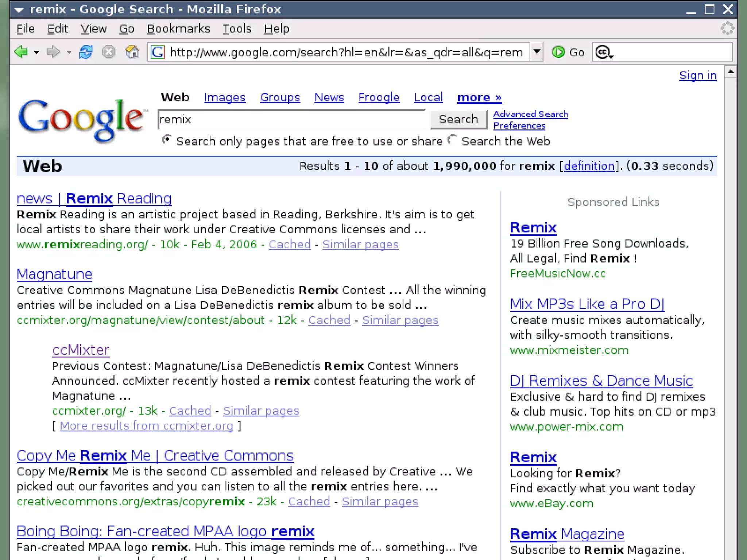Click the scrollbar up arrow
This screenshot has height=560, width=747.
(730, 72)
